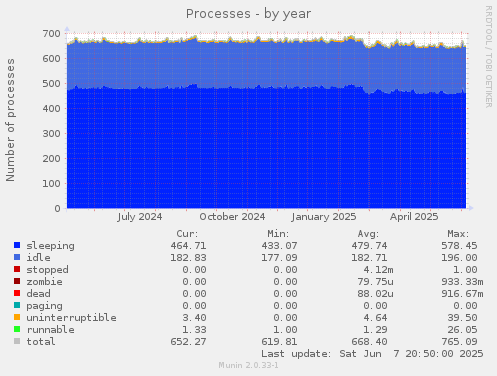
Task: Click sleeping average value 479.74
Action: pyautogui.click(x=369, y=246)
